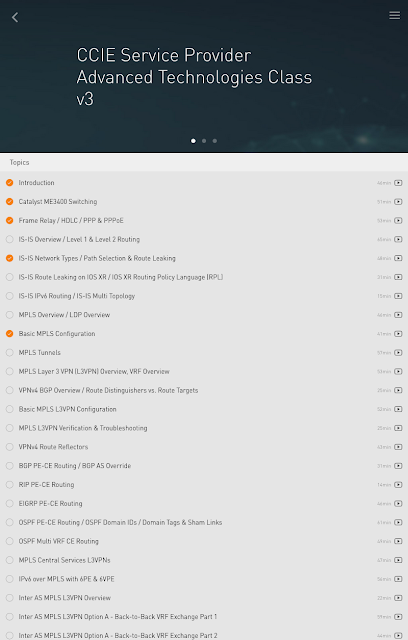
Task: Mark VPNv4 Route Reflectors as complete
Action: pos(9,447)
